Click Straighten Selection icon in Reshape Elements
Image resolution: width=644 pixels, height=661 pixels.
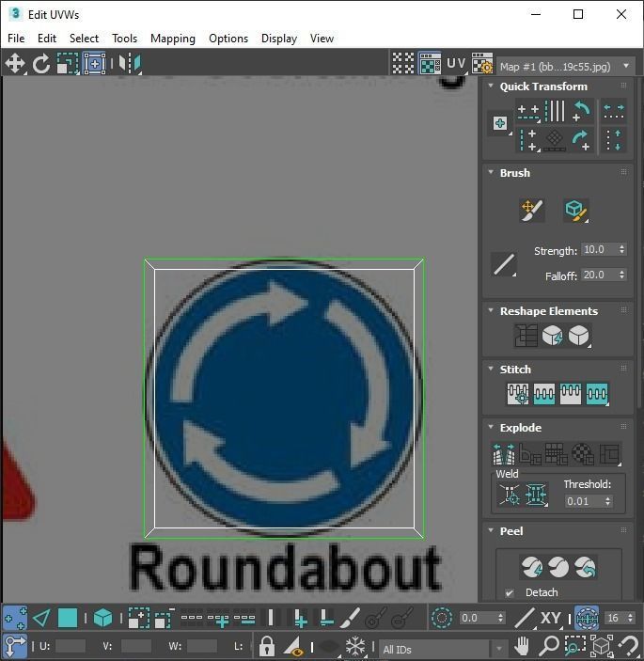(526, 336)
